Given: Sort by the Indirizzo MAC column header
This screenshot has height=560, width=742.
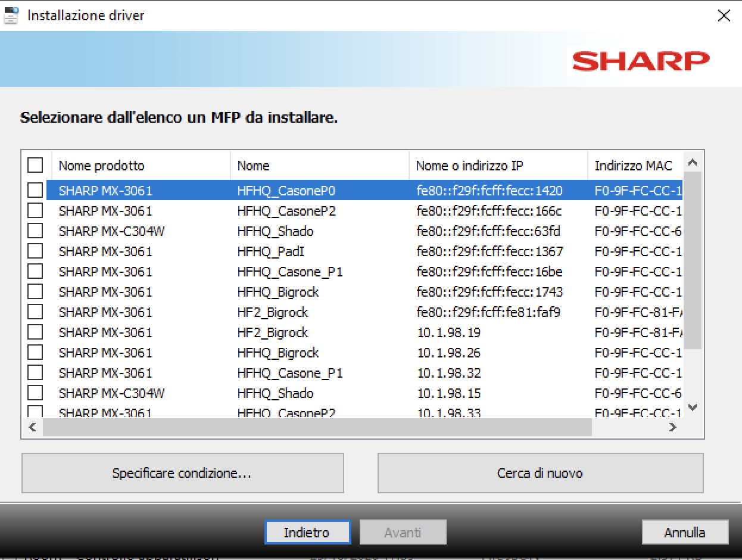Looking at the screenshot, I should coord(635,166).
